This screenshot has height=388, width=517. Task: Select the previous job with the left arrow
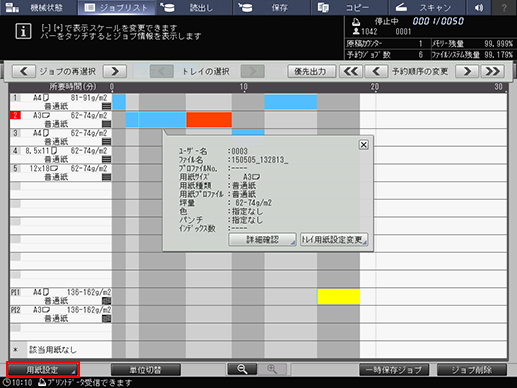(x=24, y=71)
